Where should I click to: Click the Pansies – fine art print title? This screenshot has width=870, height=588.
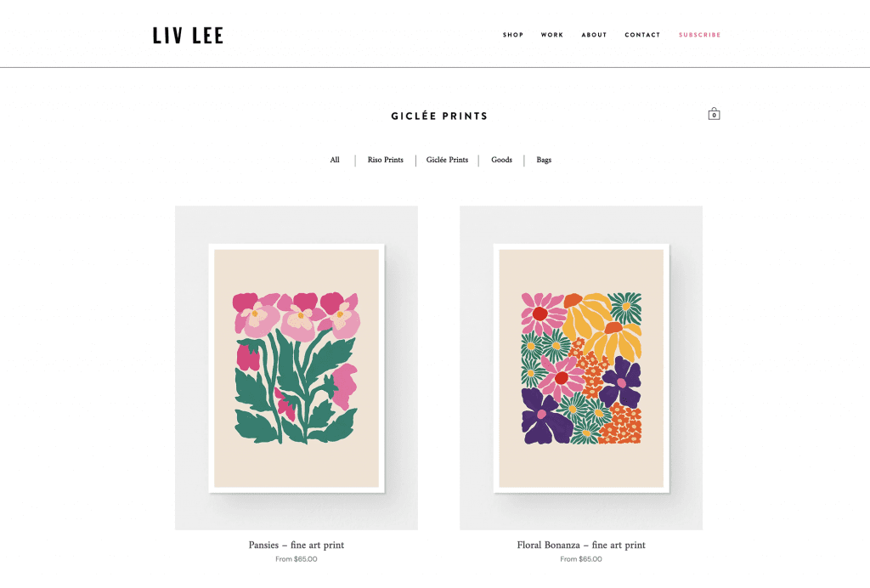point(297,545)
